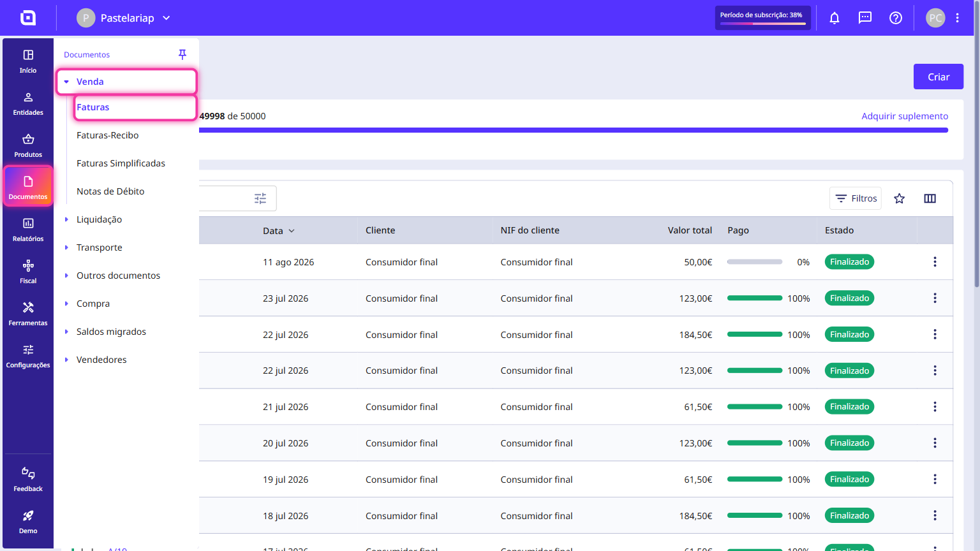Click the Período de subscrição indicator
The height and width of the screenshot is (551, 980).
[x=763, y=18]
